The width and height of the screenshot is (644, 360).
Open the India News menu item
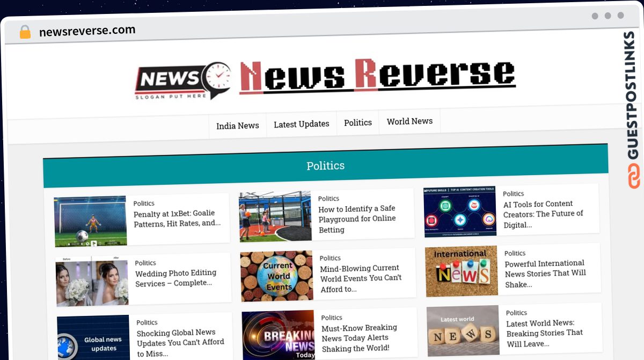[x=237, y=126]
